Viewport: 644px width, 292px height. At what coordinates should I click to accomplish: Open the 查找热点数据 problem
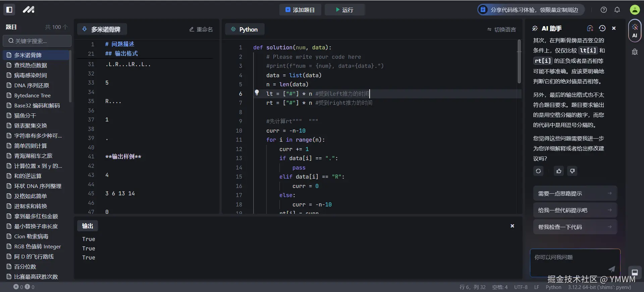point(36,65)
